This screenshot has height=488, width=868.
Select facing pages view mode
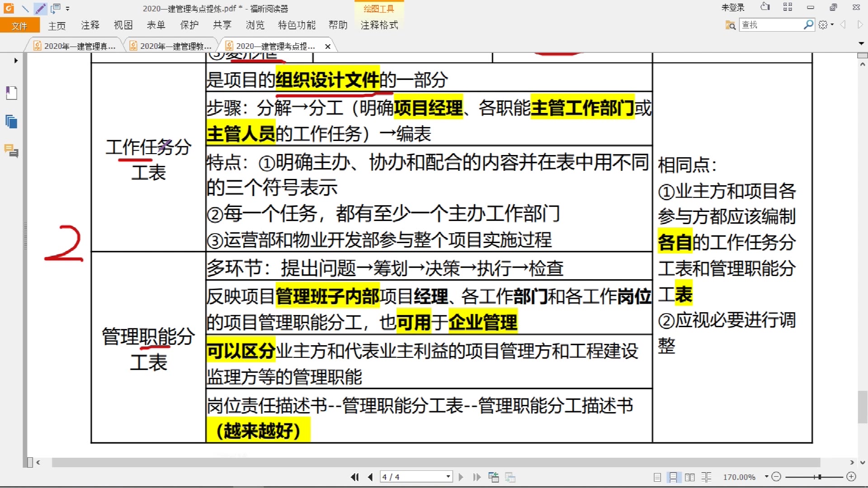[x=690, y=477]
